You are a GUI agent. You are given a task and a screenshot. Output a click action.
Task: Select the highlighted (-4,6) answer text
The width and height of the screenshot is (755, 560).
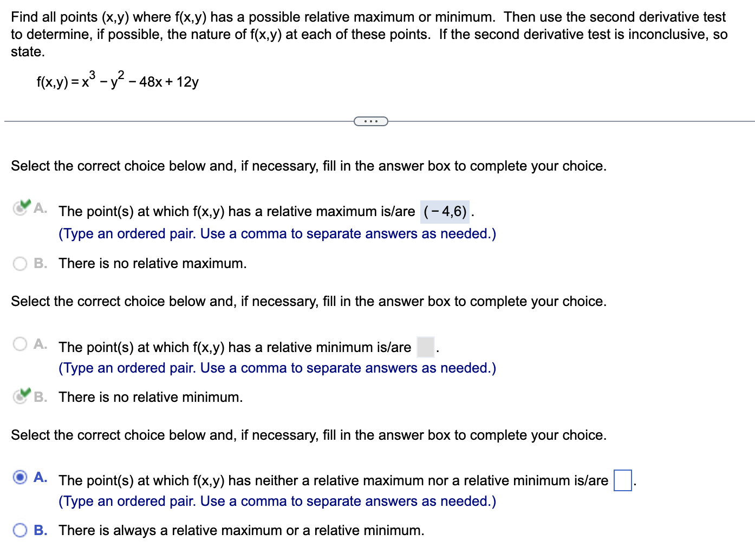point(445,211)
